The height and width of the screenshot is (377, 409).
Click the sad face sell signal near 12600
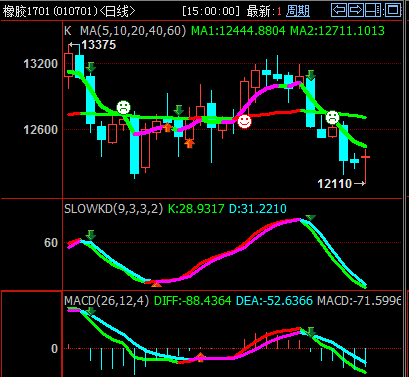click(x=123, y=107)
